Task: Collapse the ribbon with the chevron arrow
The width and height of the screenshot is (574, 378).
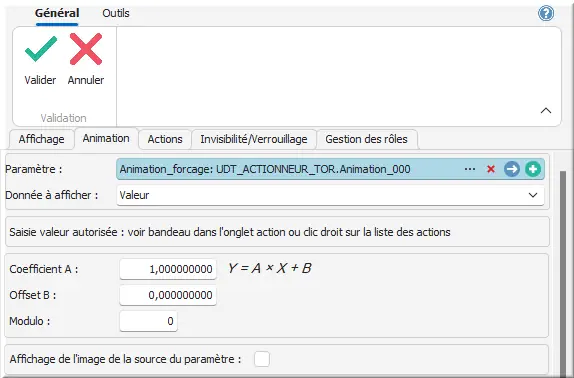Action: 546,111
